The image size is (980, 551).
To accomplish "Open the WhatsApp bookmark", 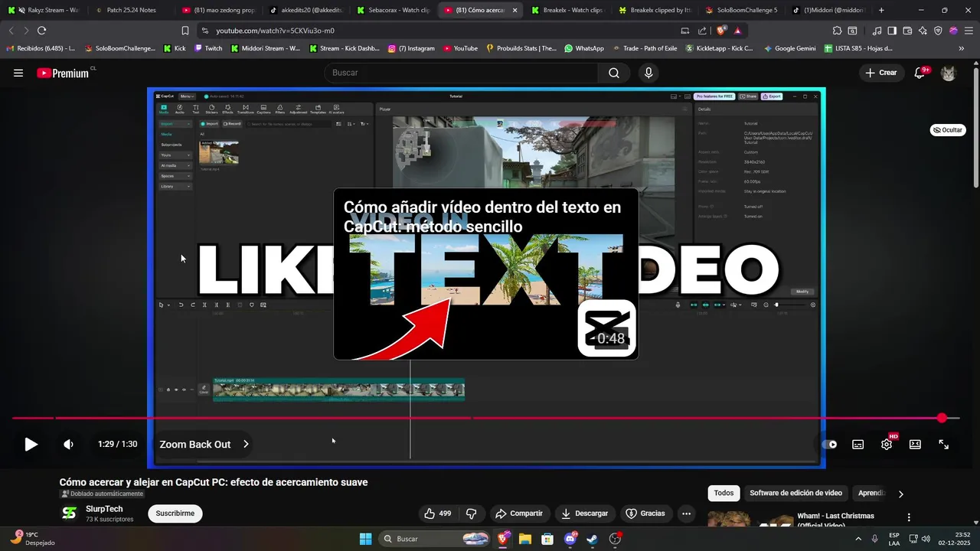I will (x=583, y=48).
